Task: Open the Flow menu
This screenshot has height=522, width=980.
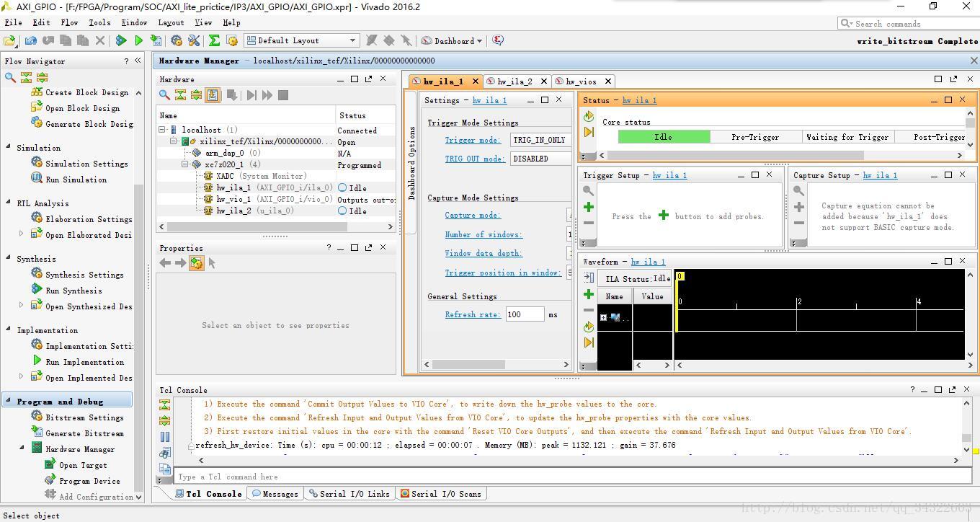Action: 69,22
